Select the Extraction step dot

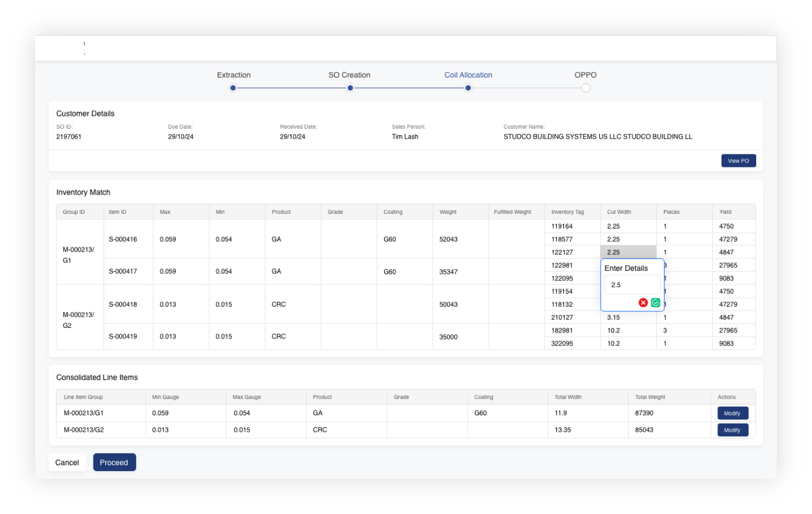(233, 88)
